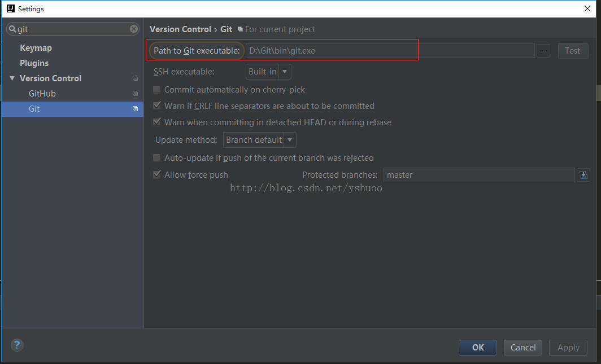The image size is (601, 364).
Task: Open GitHub settings page
Action: pos(42,93)
